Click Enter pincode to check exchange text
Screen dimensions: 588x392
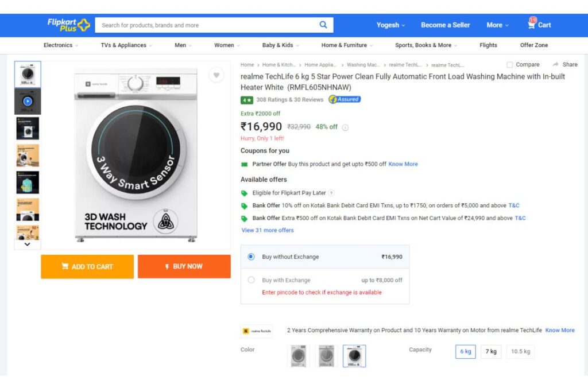[322, 292]
